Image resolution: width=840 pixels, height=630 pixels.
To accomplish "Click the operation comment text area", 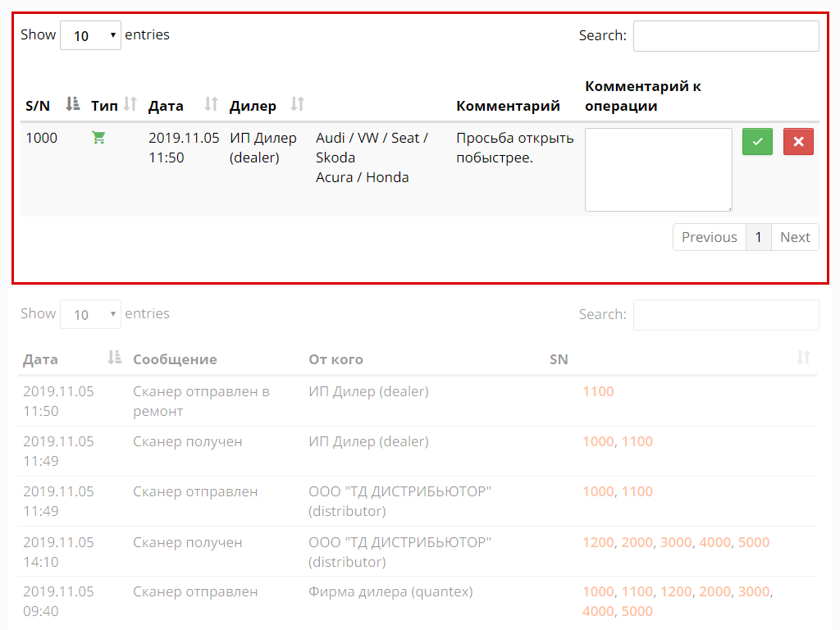I will click(658, 170).
